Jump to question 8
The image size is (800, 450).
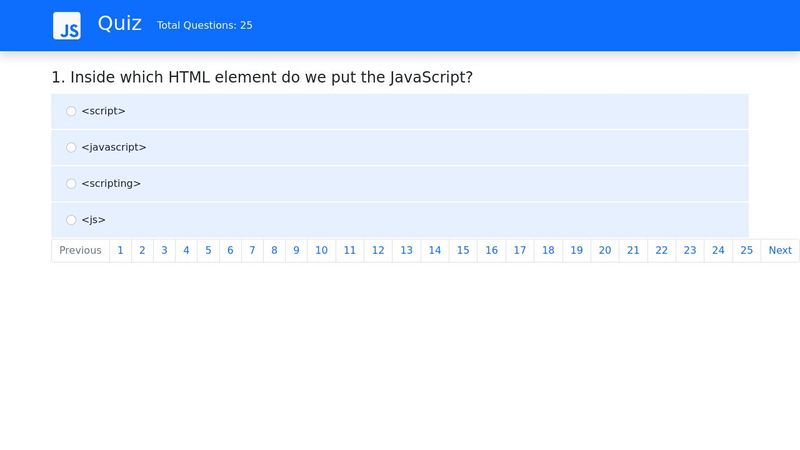point(274,251)
